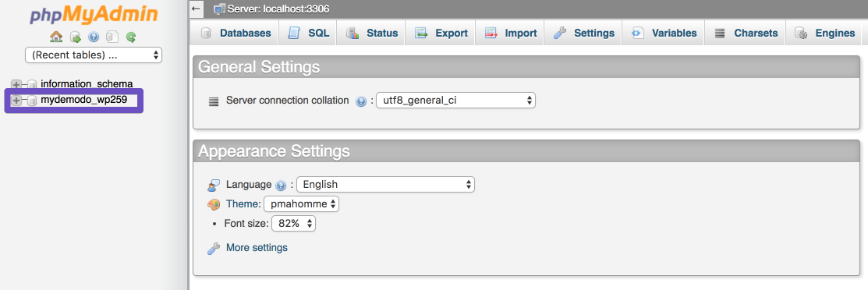
Task: Click the SQL tab document icon
Action: coord(294,34)
